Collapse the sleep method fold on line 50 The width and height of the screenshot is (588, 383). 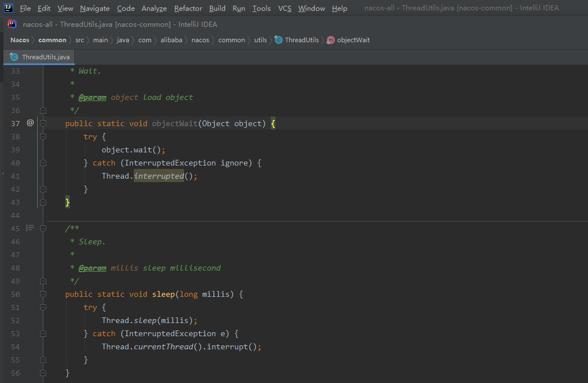[43, 294]
